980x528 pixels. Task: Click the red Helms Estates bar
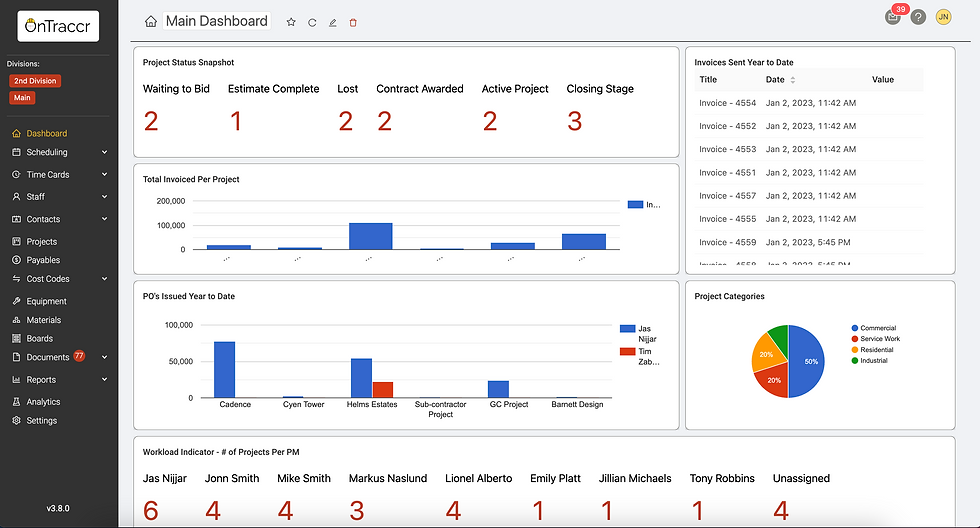coord(382,390)
